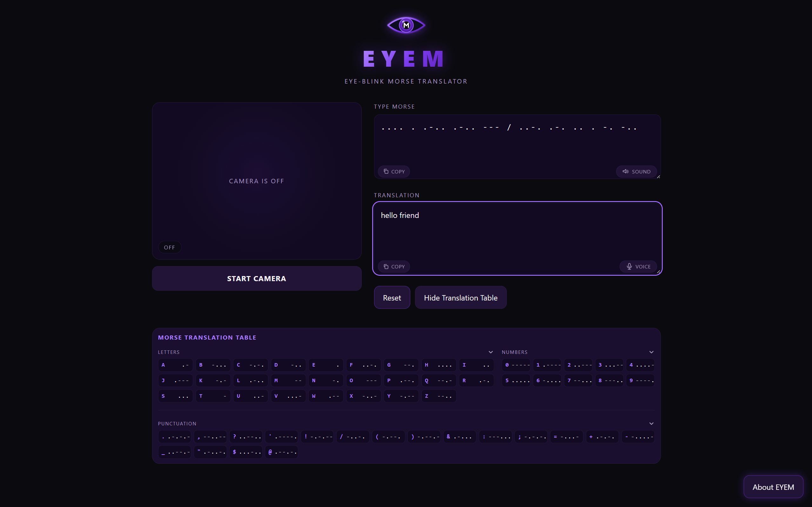The image size is (812, 507).
Task: Select letter Q tile
Action: (x=439, y=380)
